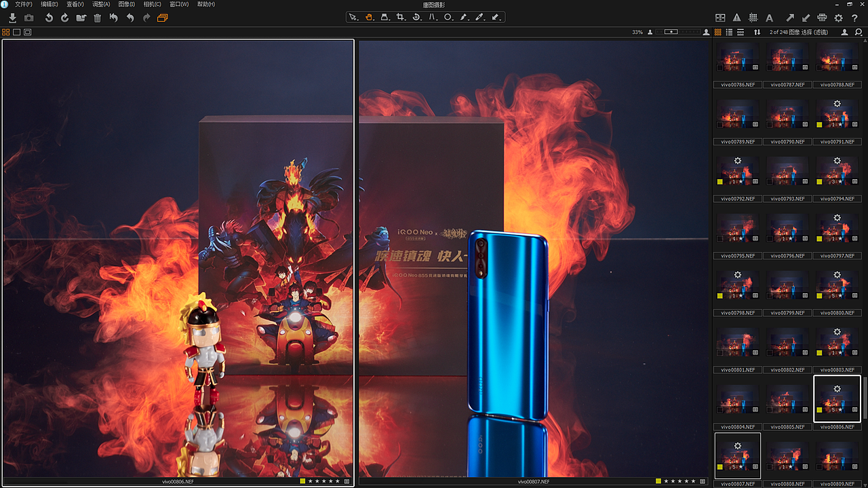Viewport: 868px width, 488px height.
Task: Open the Edit Selected Variants panel icon
Action: click(x=720, y=18)
